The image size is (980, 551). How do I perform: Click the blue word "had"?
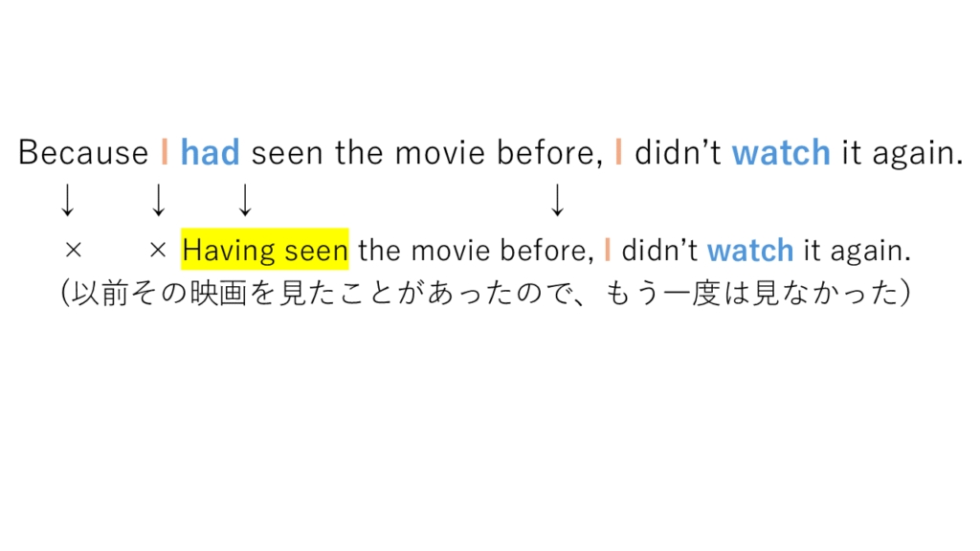210,153
